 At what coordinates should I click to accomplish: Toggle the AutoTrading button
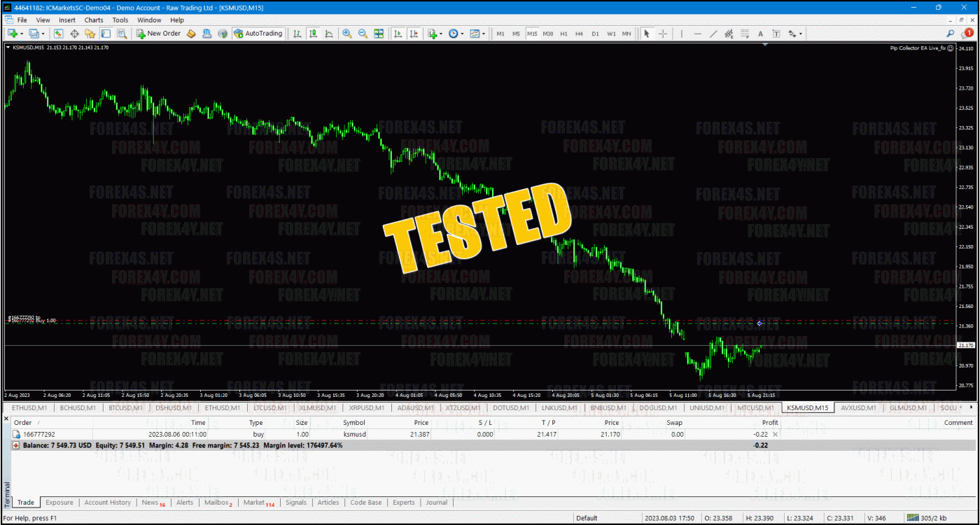258,34
